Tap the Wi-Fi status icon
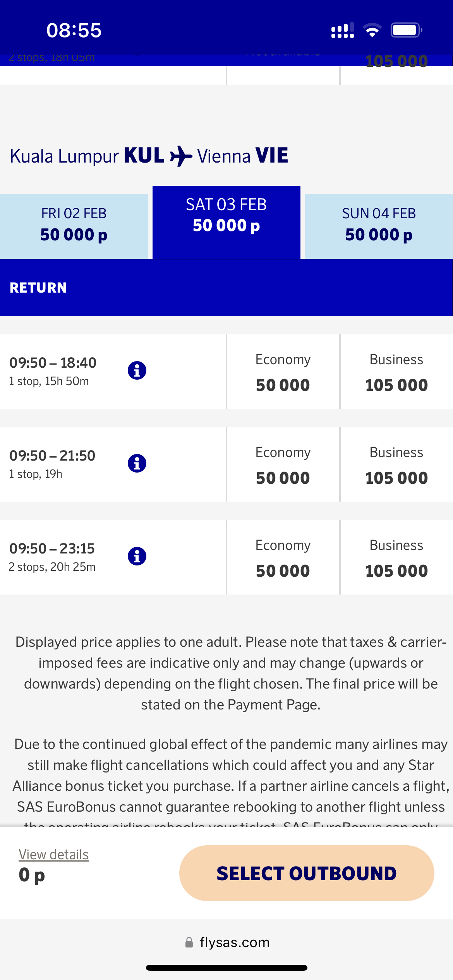 click(x=372, y=30)
